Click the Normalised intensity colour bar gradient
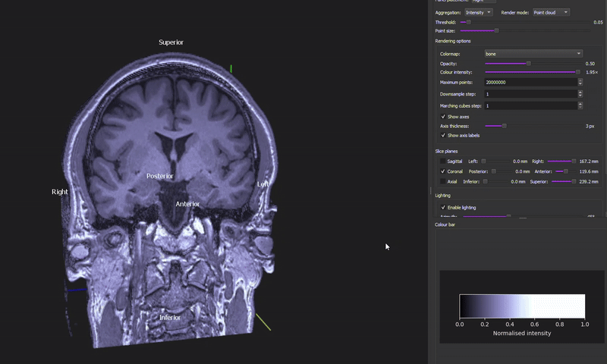Screen dimensions: 607x364 [x=522, y=306]
